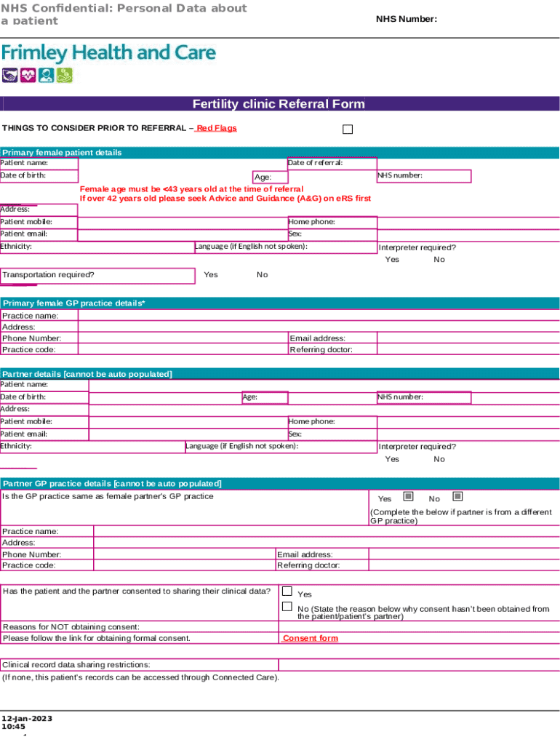Tick No for consent to share clinical data
Viewport: 560px width, 745px height.
(287, 607)
